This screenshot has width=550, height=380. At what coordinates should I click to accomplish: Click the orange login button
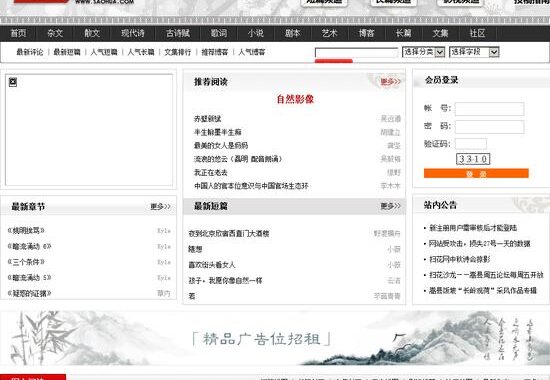click(476, 173)
